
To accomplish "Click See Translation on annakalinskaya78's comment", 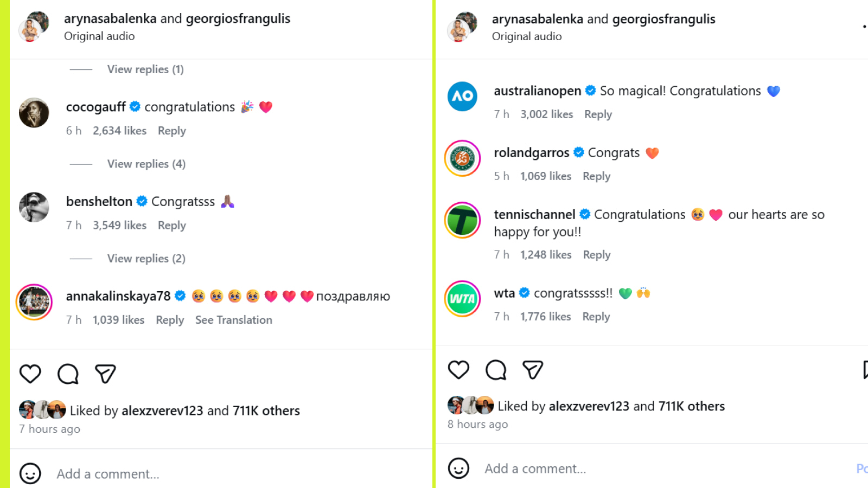I will pos(234,320).
